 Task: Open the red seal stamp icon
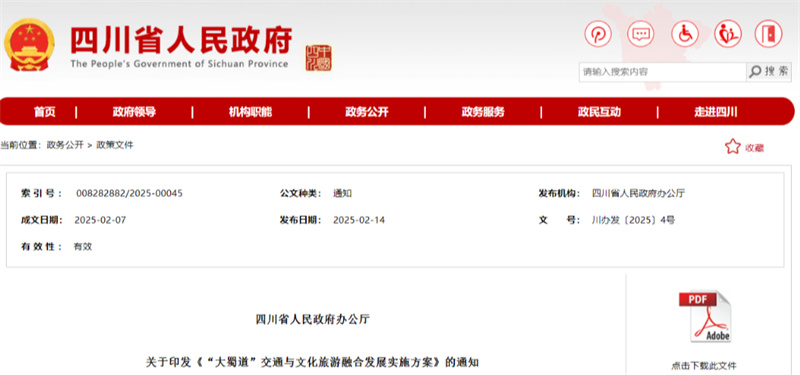pyautogui.click(x=318, y=58)
